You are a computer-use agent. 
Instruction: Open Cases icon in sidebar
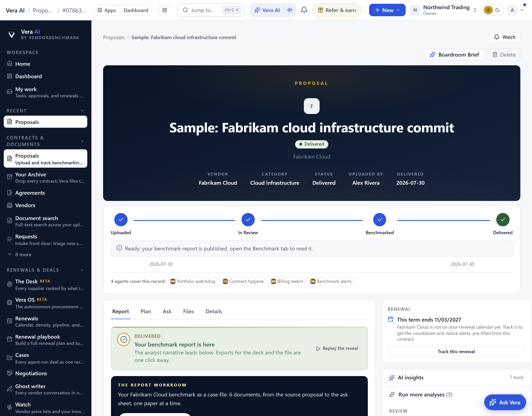pos(10,358)
